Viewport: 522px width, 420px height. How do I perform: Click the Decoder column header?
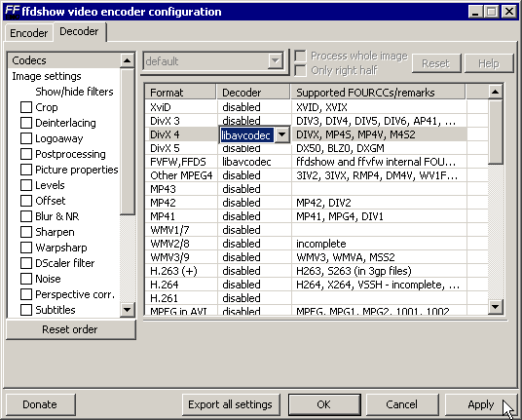coord(253,93)
